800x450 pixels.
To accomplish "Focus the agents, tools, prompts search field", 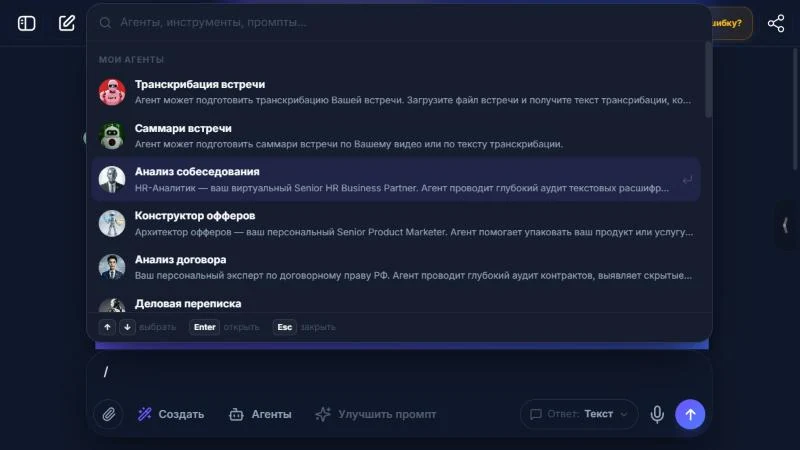I will point(398,22).
